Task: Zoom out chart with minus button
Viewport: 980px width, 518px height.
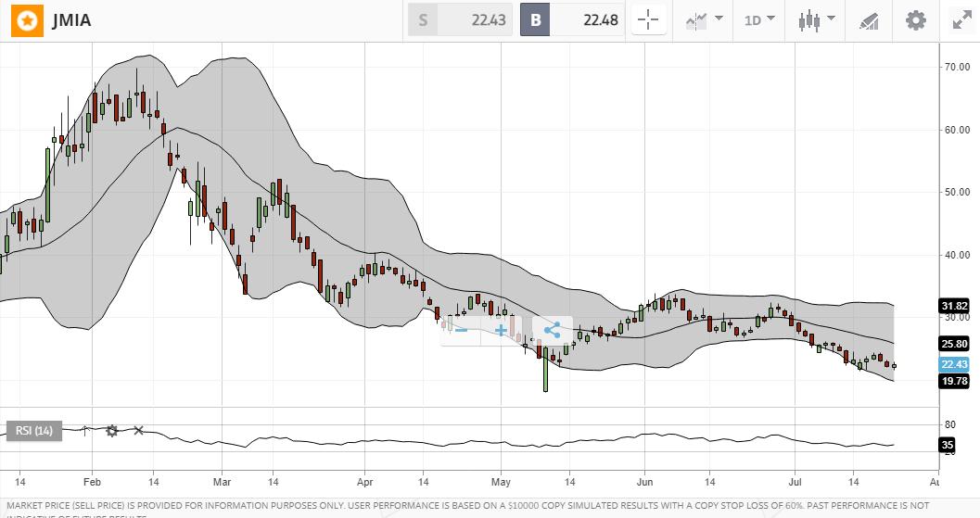Action: [x=461, y=330]
